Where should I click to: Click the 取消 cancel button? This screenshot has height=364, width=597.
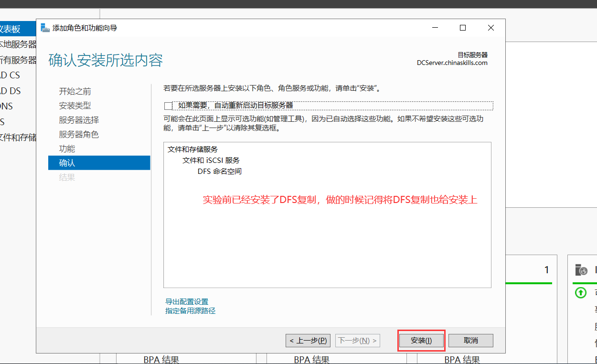coord(471,341)
